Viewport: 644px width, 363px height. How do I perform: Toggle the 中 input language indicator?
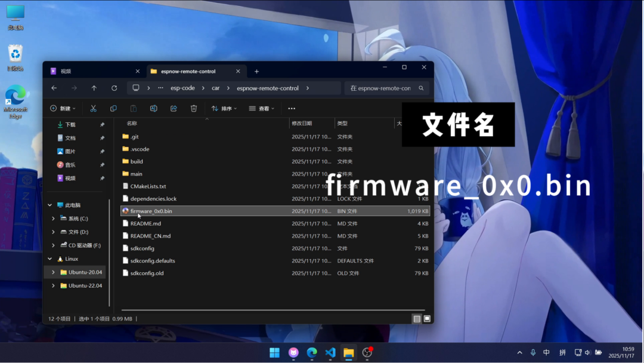coord(547,353)
